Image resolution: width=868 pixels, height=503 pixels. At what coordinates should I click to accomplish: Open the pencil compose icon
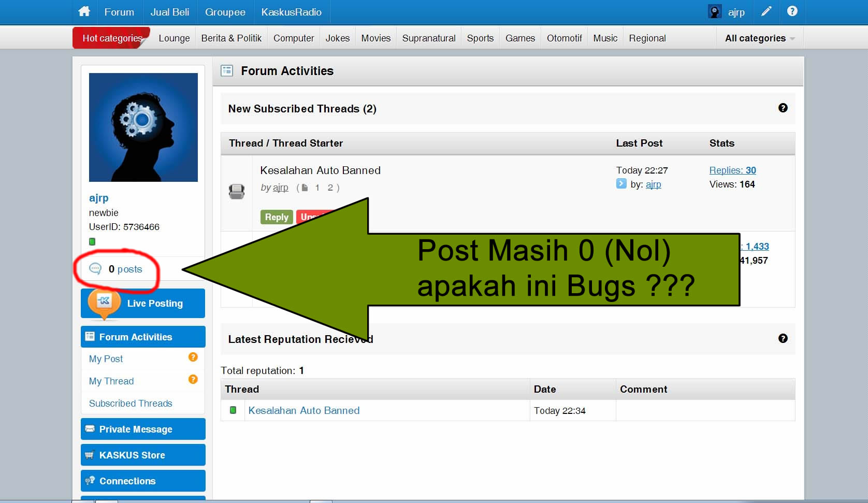click(766, 11)
